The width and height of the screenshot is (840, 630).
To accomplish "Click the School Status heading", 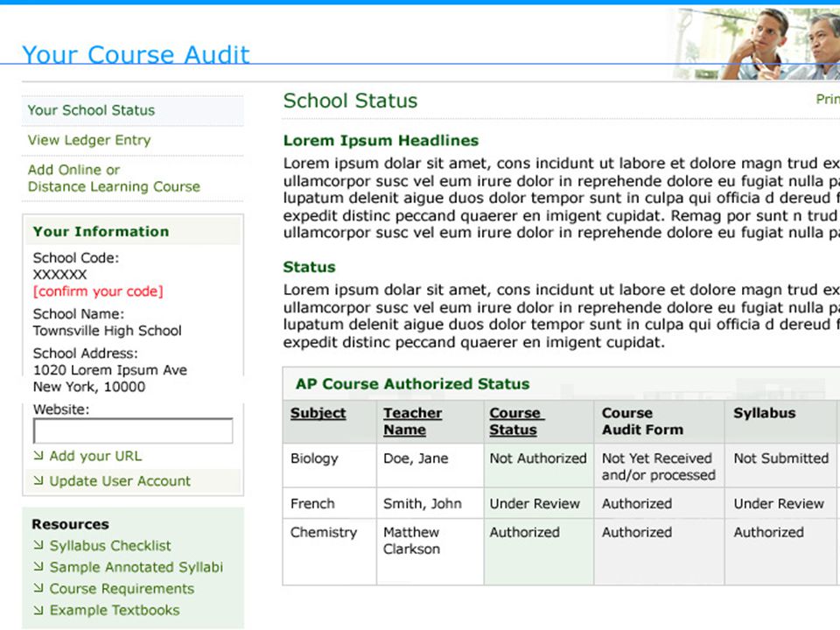I will pos(350,101).
